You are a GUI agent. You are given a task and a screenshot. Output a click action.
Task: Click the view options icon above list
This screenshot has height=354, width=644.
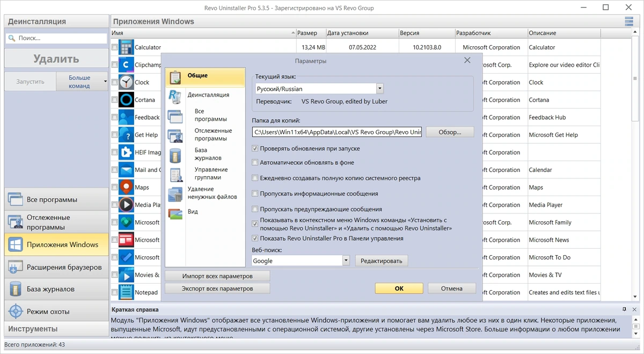[x=629, y=21]
